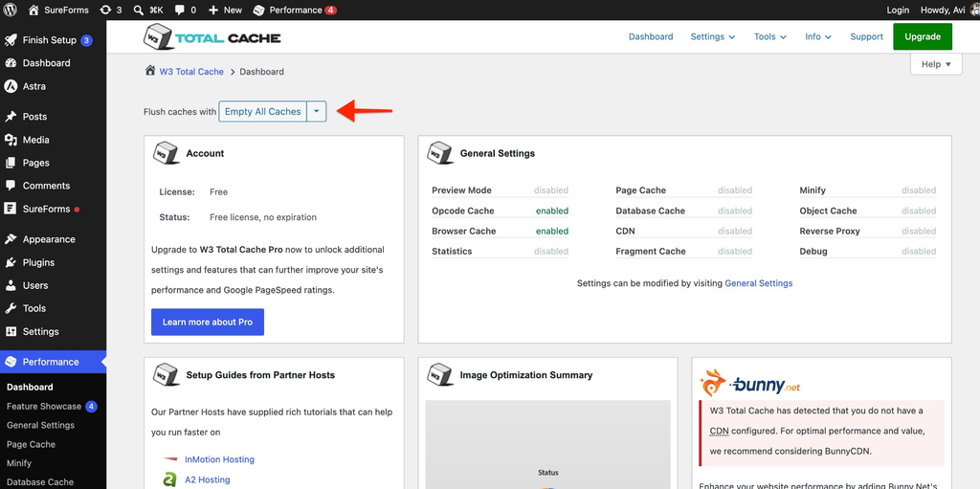Expand the Empty All Caches dropdown arrow
This screenshot has width=980, height=489.
coord(317,111)
